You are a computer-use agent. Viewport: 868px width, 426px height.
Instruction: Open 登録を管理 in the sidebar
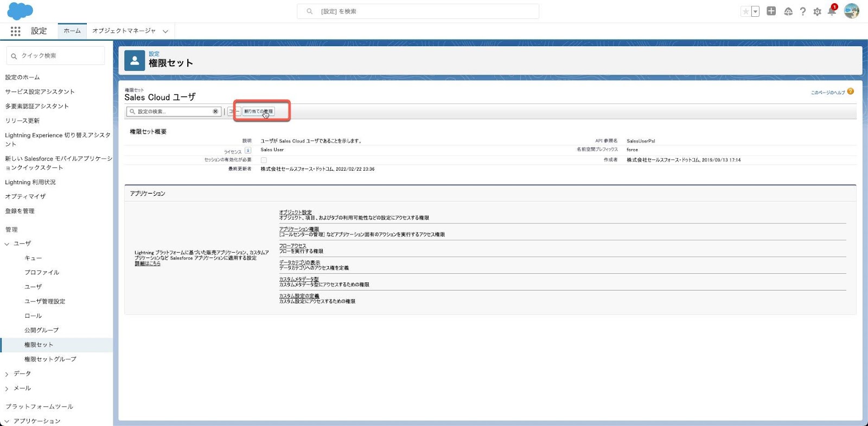click(20, 211)
